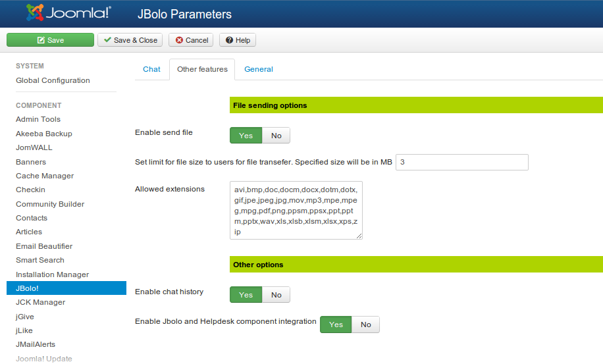603x364 pixels.
Task: Switch to the Chat tab
Action: point(151,69)
